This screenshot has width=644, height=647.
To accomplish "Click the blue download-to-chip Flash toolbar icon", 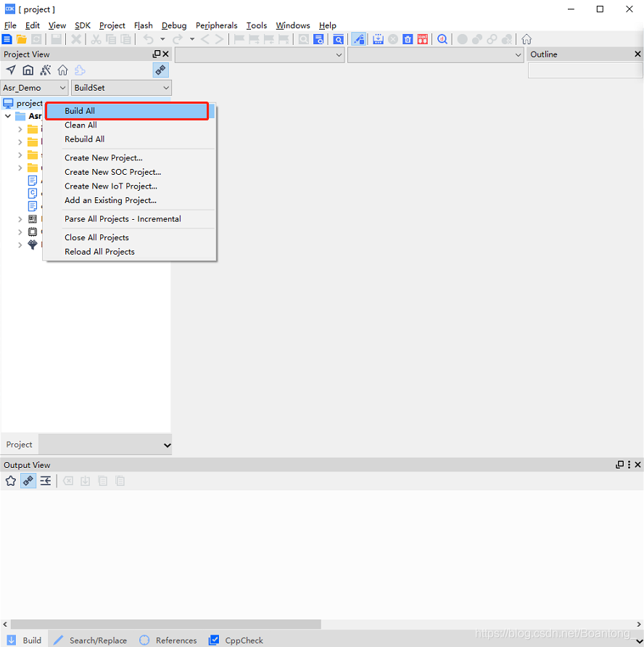I will tap(378, 39).
